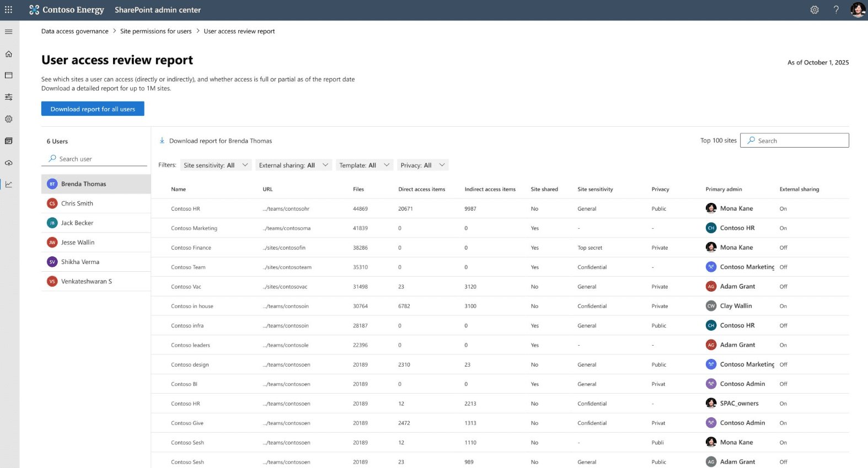
Task: Click the Contoso leaders site name
Action: (x=190, y=346)
